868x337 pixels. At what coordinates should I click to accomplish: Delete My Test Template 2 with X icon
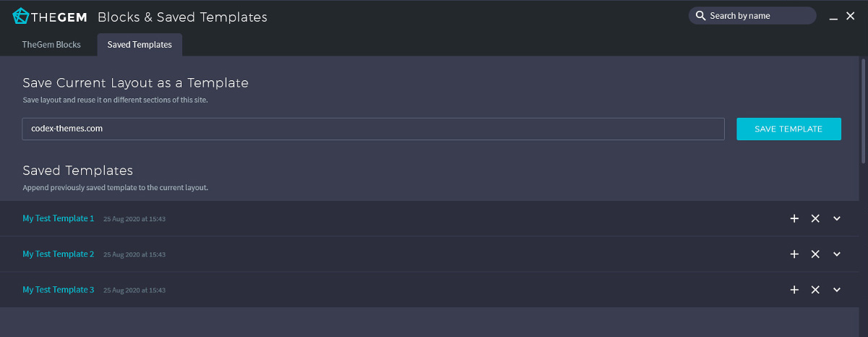pos(815,254)
